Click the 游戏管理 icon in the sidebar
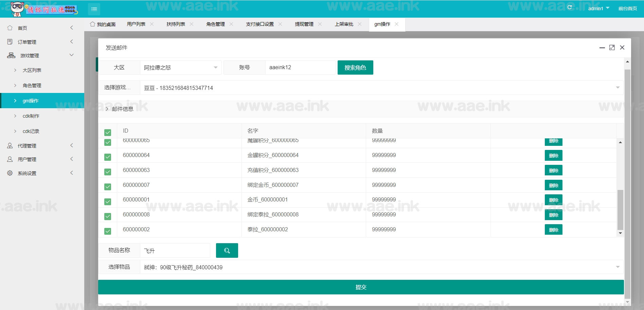The image size is (644, 310). click(11, 55)
